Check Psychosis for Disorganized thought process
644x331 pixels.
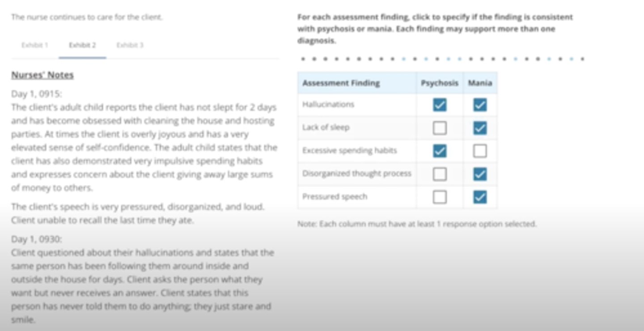tap(440, 174)
